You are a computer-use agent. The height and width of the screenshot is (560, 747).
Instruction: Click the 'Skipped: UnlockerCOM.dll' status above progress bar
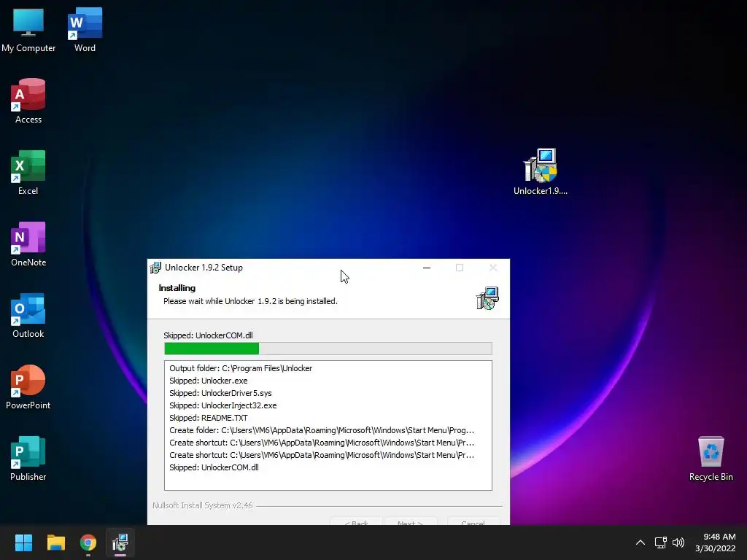[208, 335]
